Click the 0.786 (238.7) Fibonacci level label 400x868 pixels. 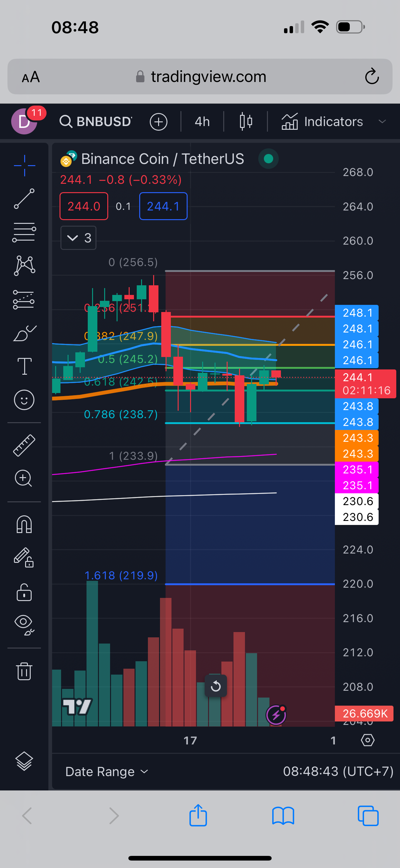tap(121, 414)
